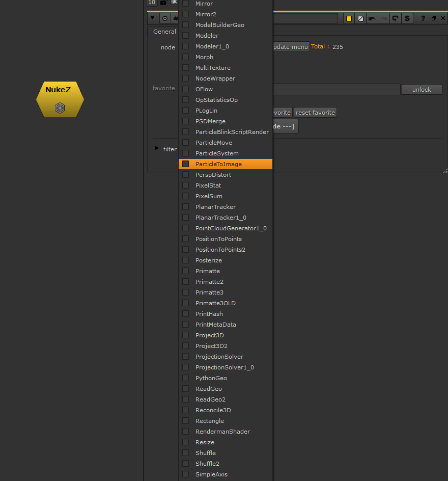Image resolution: width=448 pixels, height=481 pixels.
Task: Click the float panel icon next to close
Action: [434, 18]
